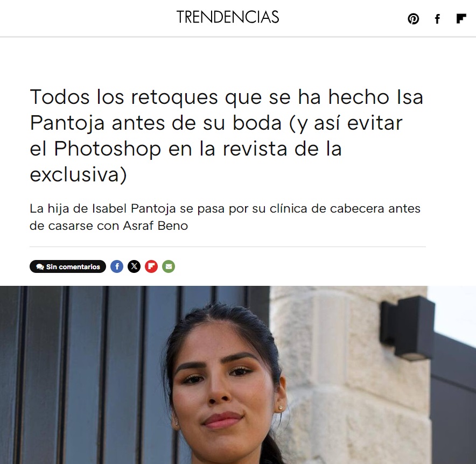
Task: Open the hero photo of Isa Pantoja
Action: click(x=238, y=375)
